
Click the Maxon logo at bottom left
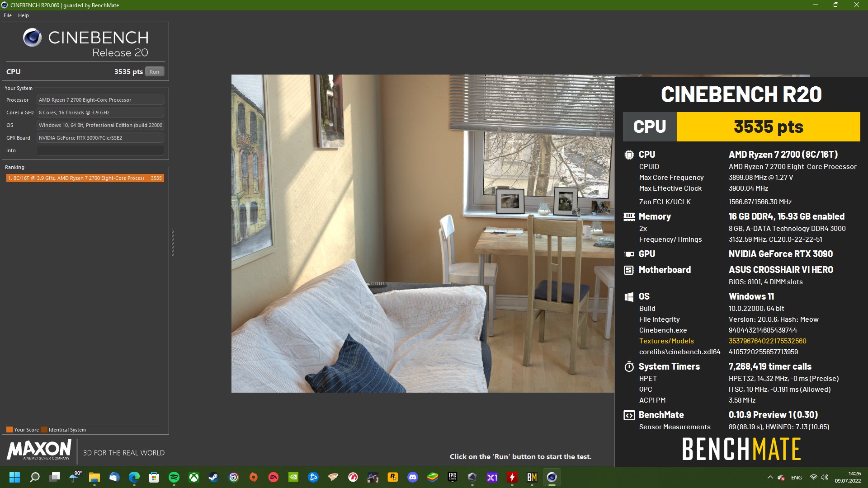pyautogui.click(x=39, y=450)
